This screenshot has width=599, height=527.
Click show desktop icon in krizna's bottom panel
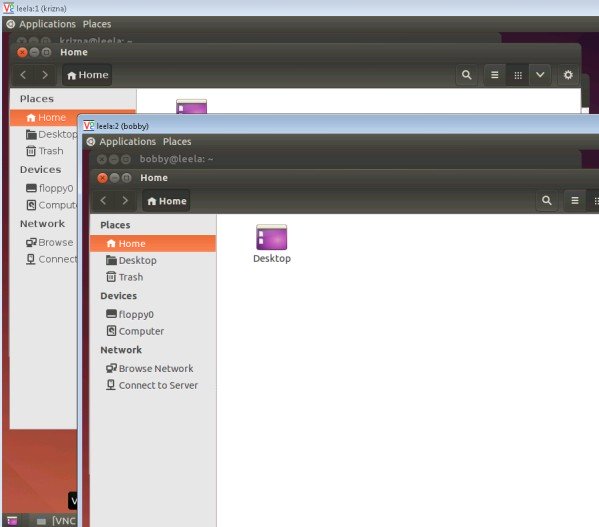point(12,521)
